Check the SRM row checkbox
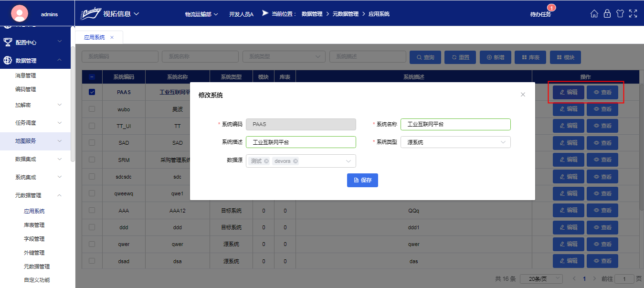The image size is (644, 288). [92, 160]
